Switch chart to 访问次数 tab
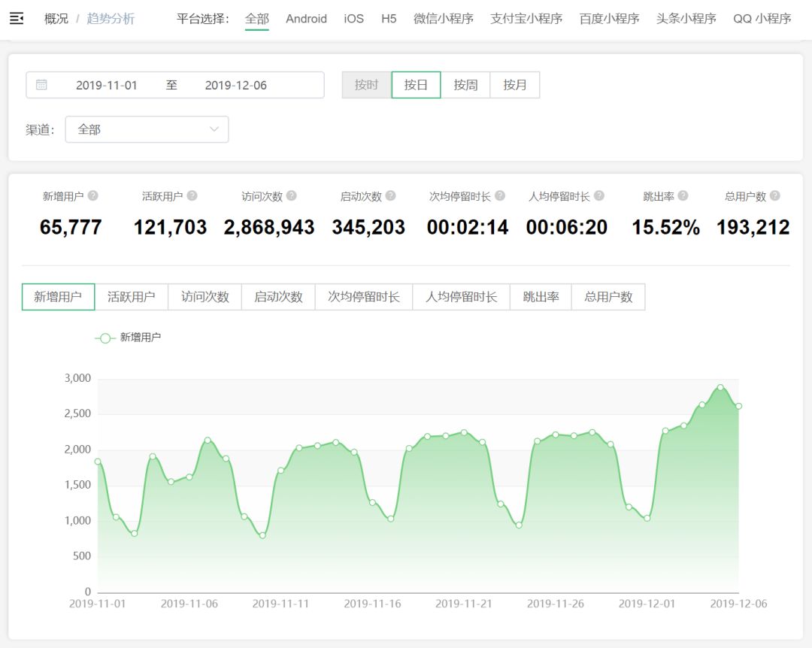The width and height of the screenshot is (812, 648). tap(205, 297)
